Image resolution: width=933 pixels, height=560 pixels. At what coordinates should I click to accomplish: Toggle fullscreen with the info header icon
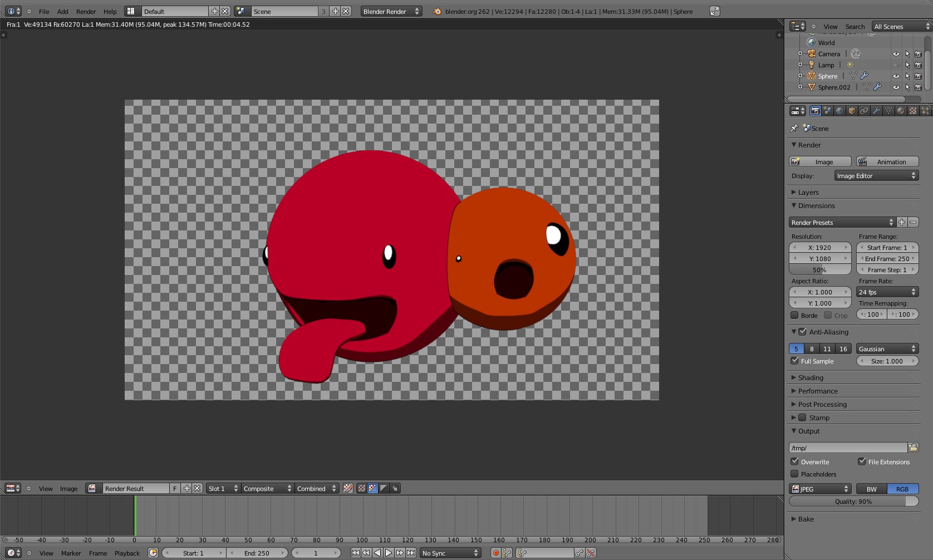coord(715,11)
